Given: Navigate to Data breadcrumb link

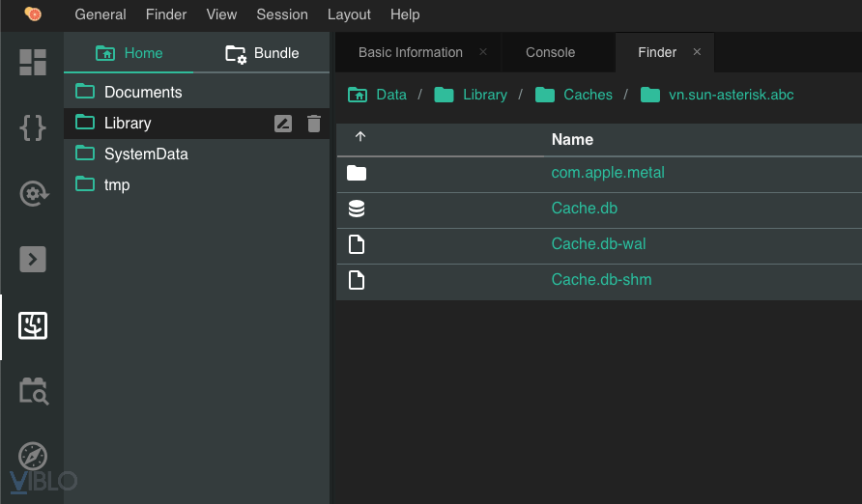Looking at the screenshot, I should (x=391, y=95).
